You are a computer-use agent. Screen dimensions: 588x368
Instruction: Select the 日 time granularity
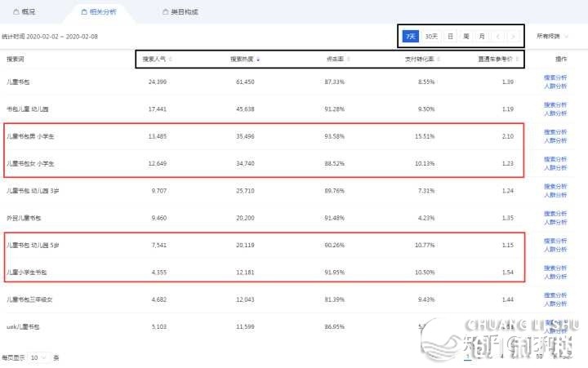coord(450,37)
